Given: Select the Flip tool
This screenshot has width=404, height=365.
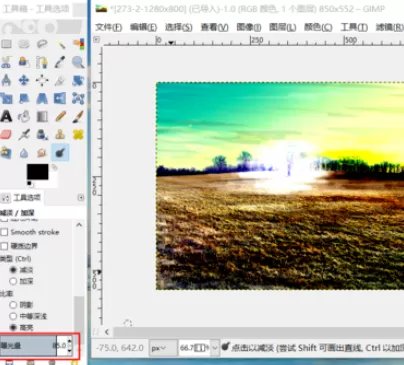Looking at the screenshot, I should [60, 98].
